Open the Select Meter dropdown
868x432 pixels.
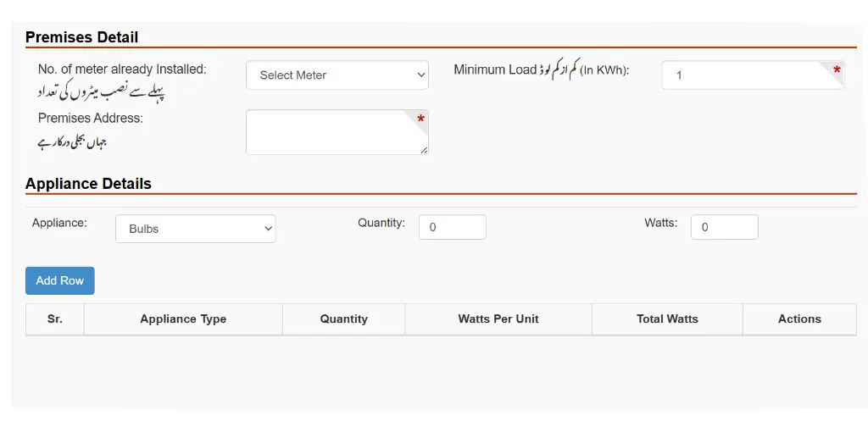point(337,75)
